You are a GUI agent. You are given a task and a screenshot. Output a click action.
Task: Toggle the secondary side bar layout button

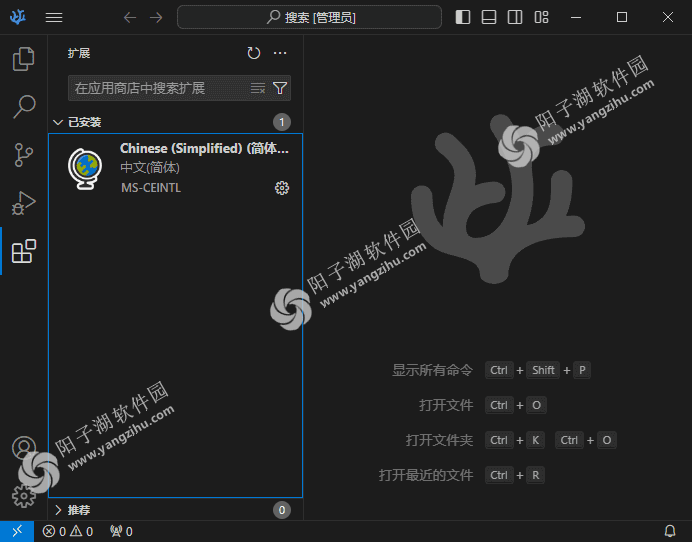(515, 17)
